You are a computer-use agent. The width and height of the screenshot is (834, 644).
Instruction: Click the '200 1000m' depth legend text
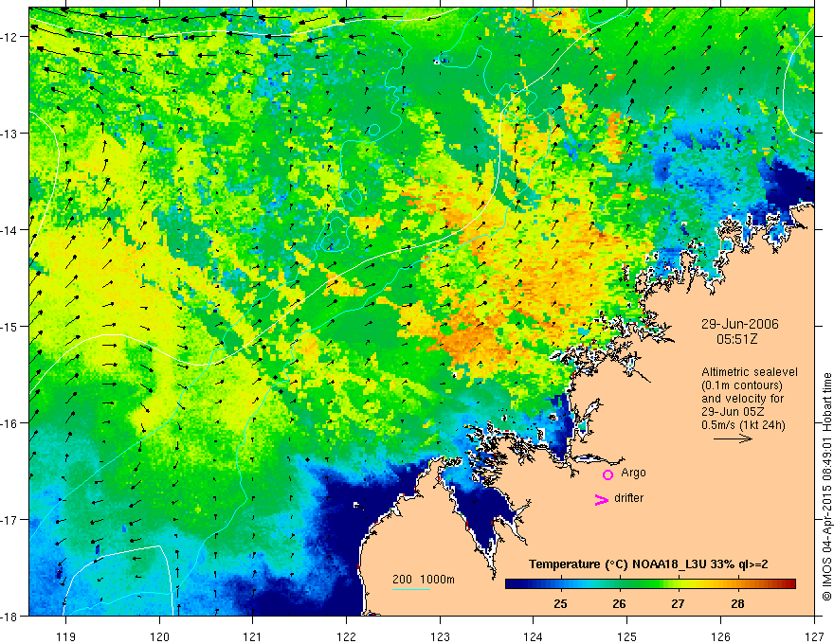[x=424, y=580]
